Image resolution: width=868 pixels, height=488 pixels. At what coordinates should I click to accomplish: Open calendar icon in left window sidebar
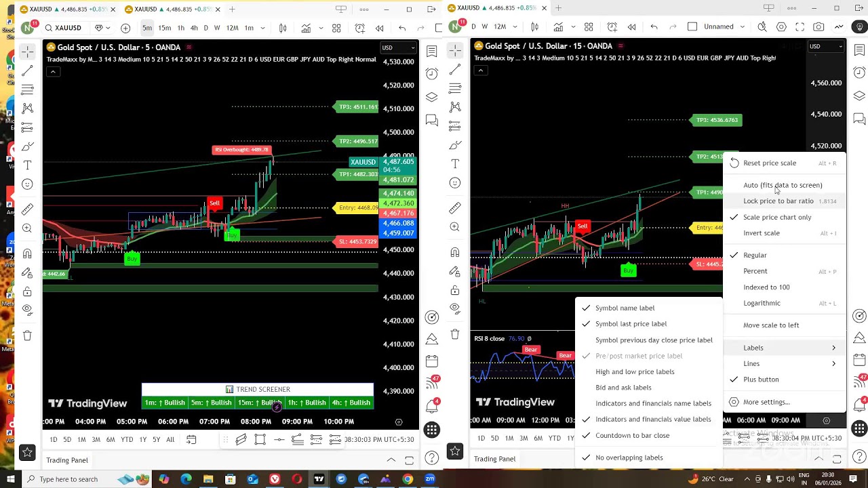(x=432, y=361)
